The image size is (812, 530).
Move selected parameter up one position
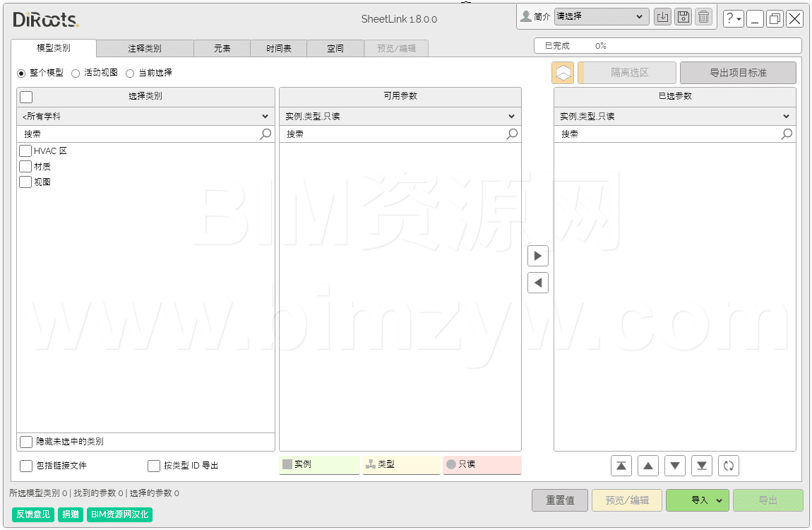point(648,466)
